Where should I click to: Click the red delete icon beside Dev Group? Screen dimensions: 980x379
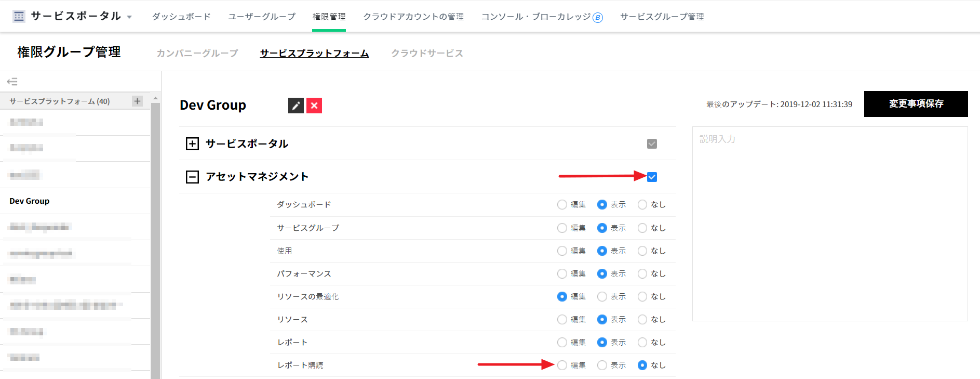coord(314,106)
